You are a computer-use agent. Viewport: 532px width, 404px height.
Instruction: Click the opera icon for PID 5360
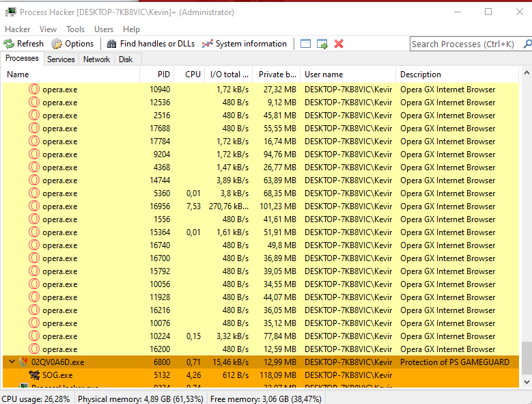click(x=34, y=193)
